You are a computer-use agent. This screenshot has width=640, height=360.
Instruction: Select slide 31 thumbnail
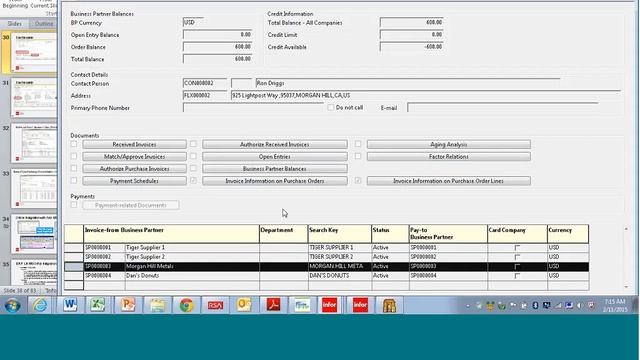point(33,98)
